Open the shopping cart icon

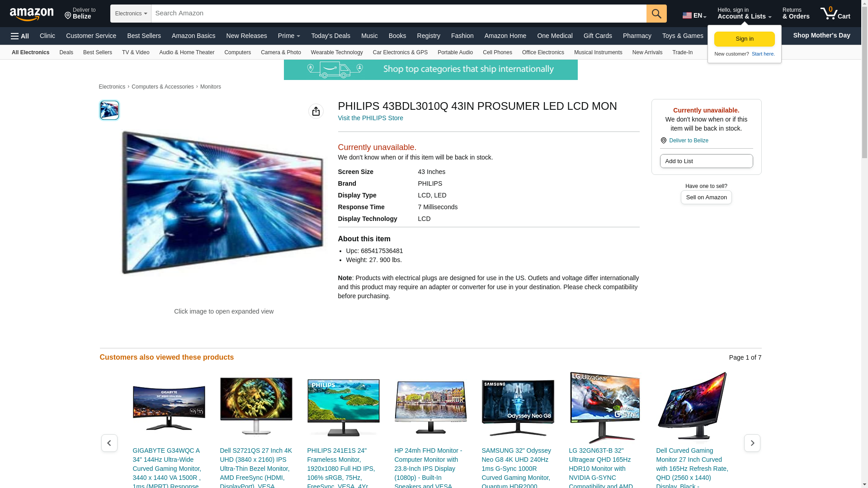click(x=835, y=14)
